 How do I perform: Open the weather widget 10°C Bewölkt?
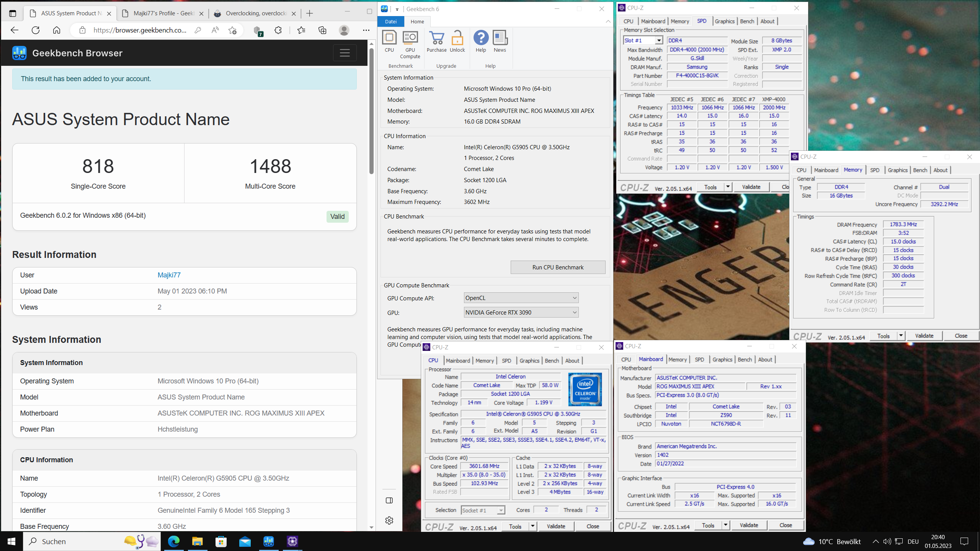coord(832,541)
